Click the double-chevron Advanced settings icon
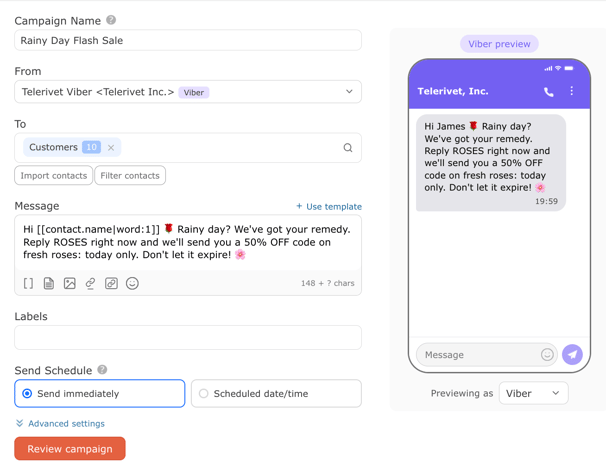 click(20, 423)
